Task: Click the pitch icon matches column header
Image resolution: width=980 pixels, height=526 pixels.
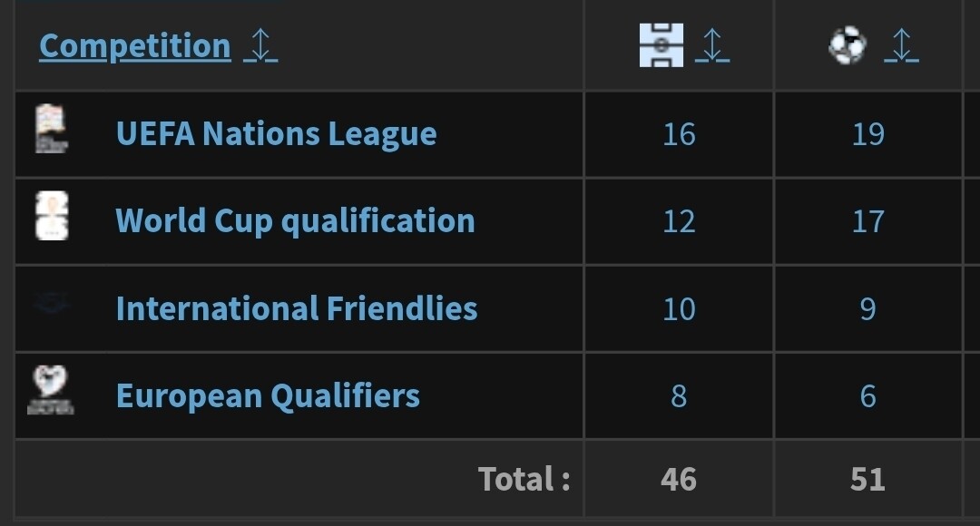Action: click(x=661, y=45)
